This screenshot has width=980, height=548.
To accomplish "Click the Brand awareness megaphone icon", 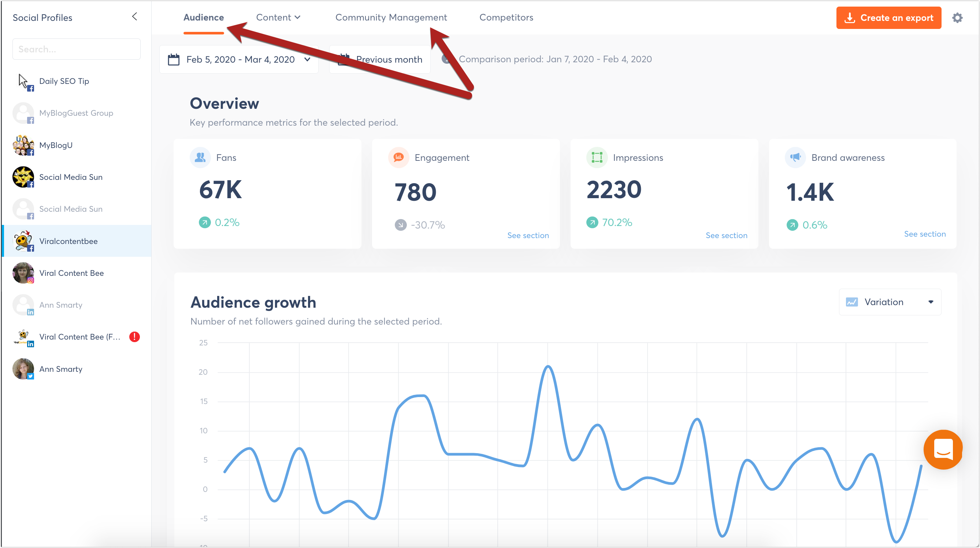I will (795, 158).
